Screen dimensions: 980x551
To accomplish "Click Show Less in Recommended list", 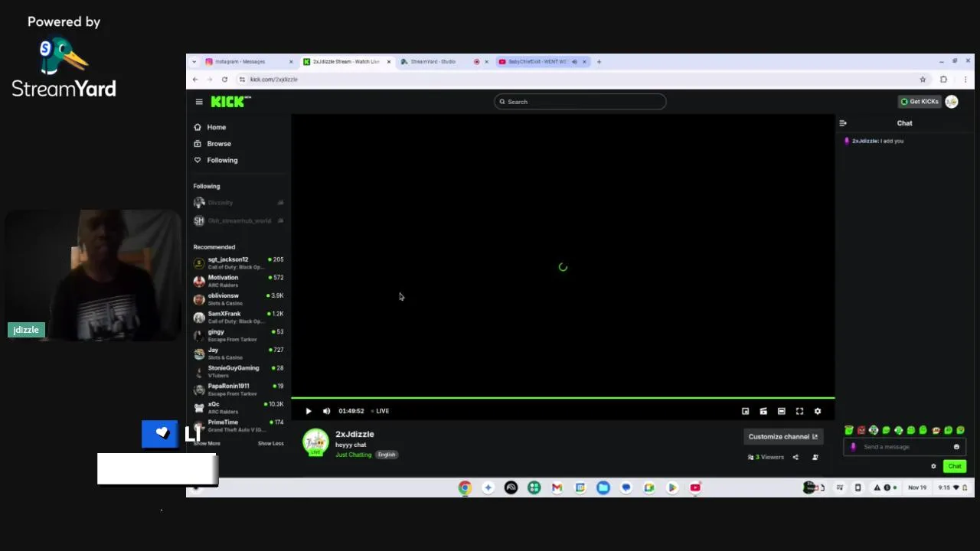I will 270,443.
